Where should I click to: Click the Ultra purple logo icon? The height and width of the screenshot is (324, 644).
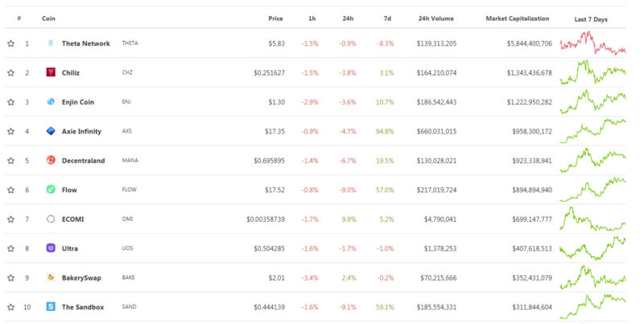(51, 248)
